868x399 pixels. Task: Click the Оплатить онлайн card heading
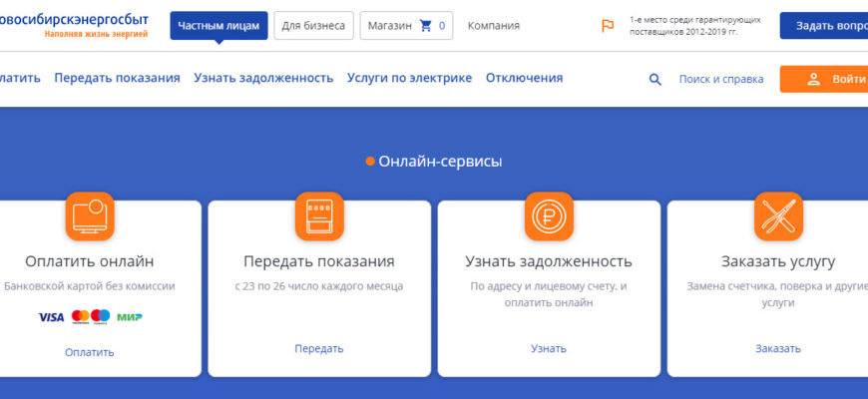coord(90,261)
